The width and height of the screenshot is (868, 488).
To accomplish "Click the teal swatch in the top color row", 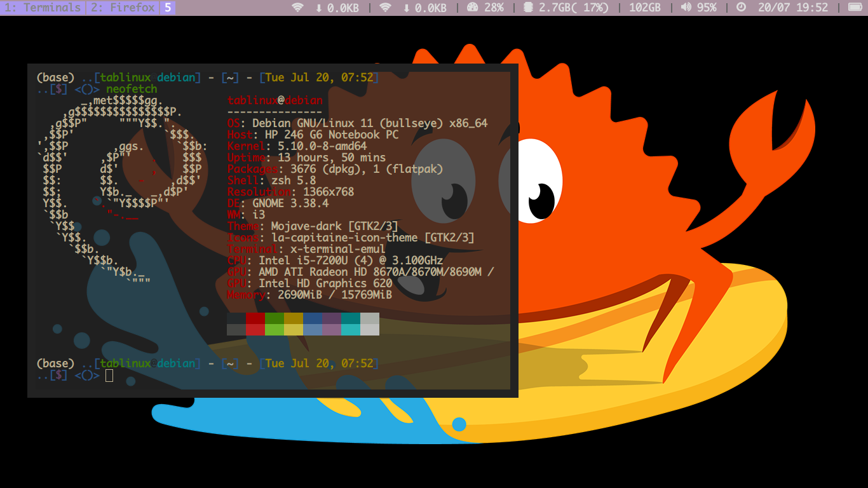I will click(351, 318).
